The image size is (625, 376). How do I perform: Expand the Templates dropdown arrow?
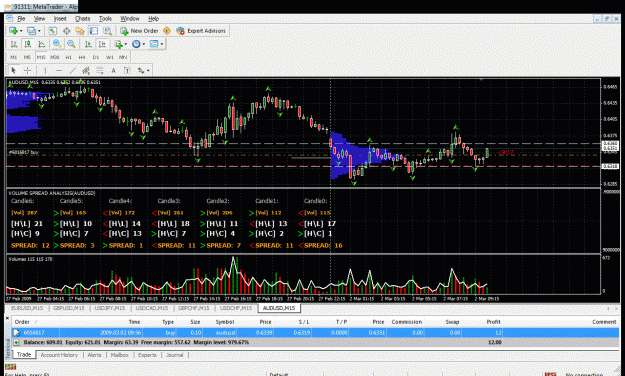coord(162,44)
